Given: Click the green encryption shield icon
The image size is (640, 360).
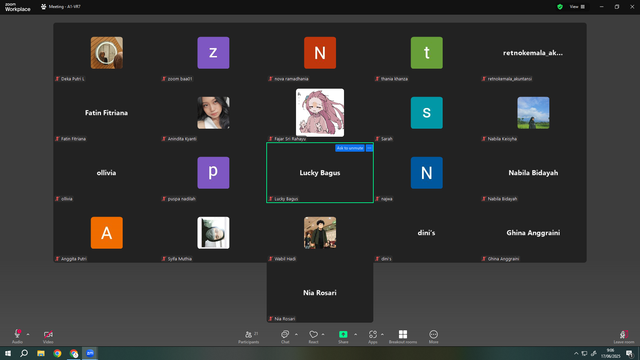Looking at the screenshot, I should (560, 7).
